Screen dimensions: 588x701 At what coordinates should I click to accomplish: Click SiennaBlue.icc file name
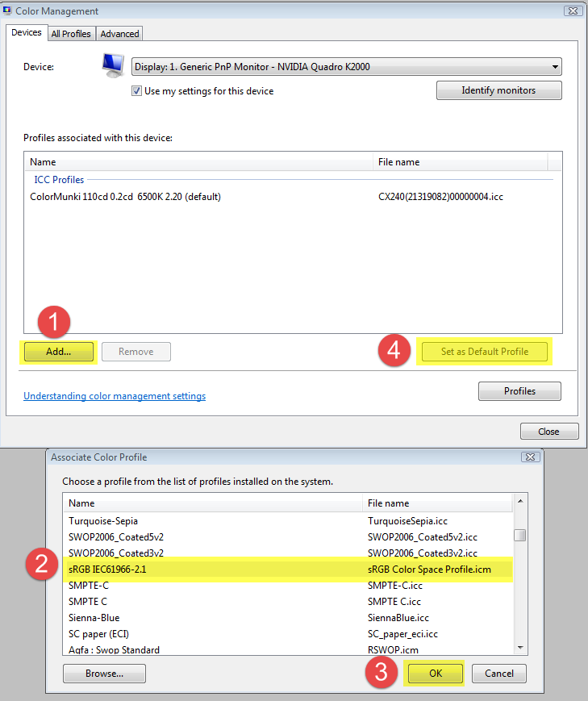pyautogui.click(x=398, y=617)
